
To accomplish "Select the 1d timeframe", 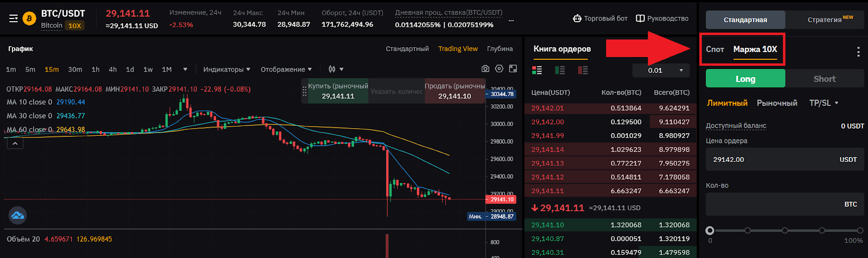I will point(130,70).
